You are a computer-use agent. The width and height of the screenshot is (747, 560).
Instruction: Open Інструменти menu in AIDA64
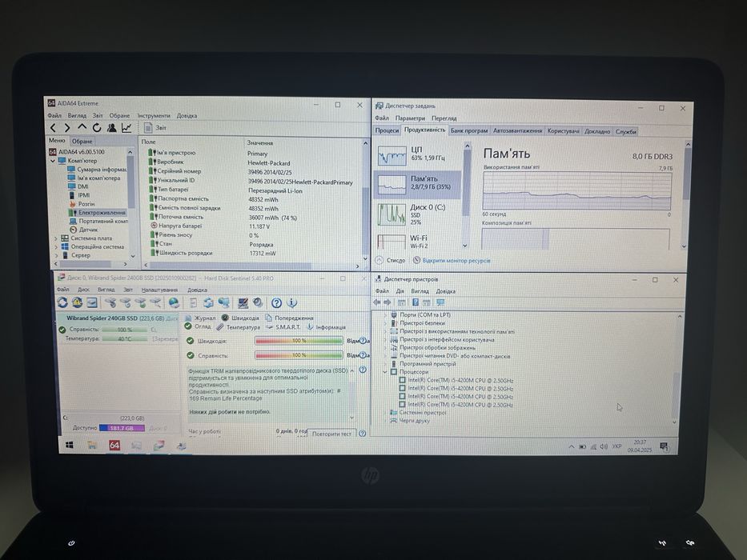point(154,116)
